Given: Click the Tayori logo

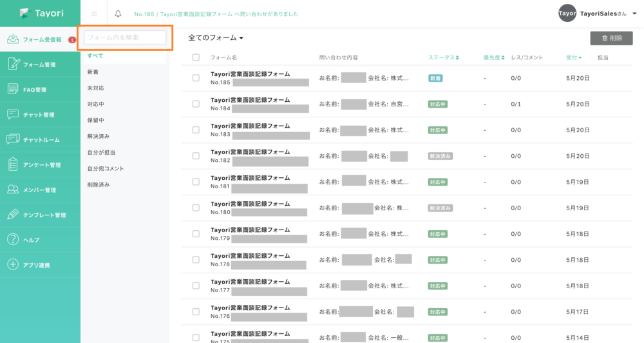Looking at the screenshot, I should pyautogui.click(x=41, y=13).
